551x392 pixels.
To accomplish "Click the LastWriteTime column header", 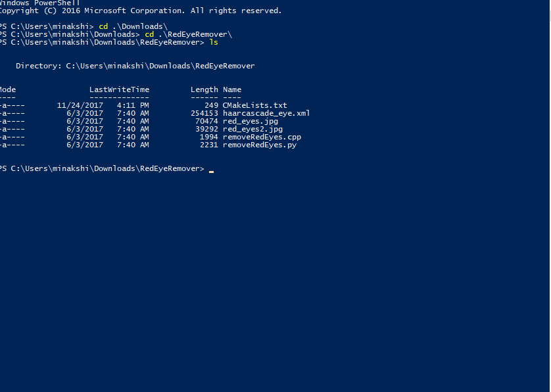I will [119, 89].
